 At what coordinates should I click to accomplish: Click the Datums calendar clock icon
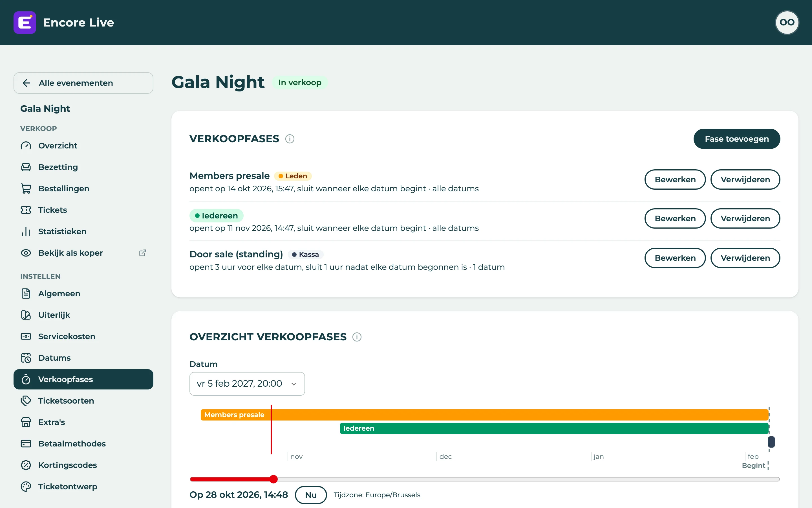point(26,358)
